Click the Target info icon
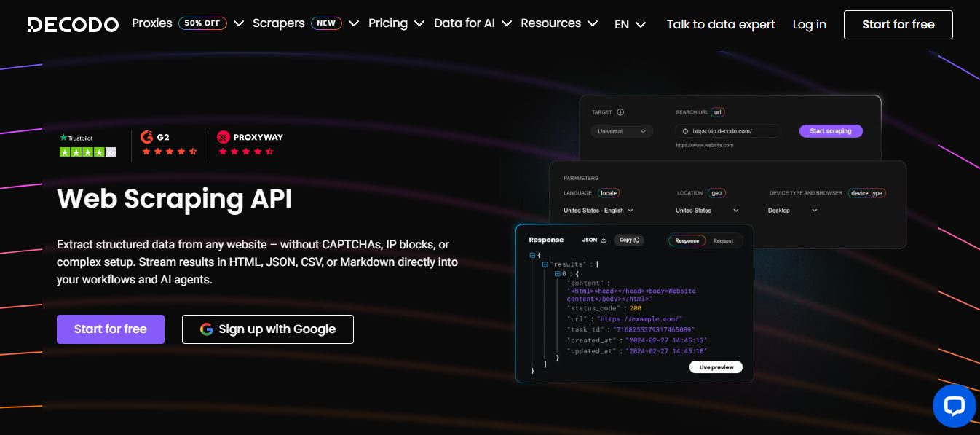 point(620,112)
